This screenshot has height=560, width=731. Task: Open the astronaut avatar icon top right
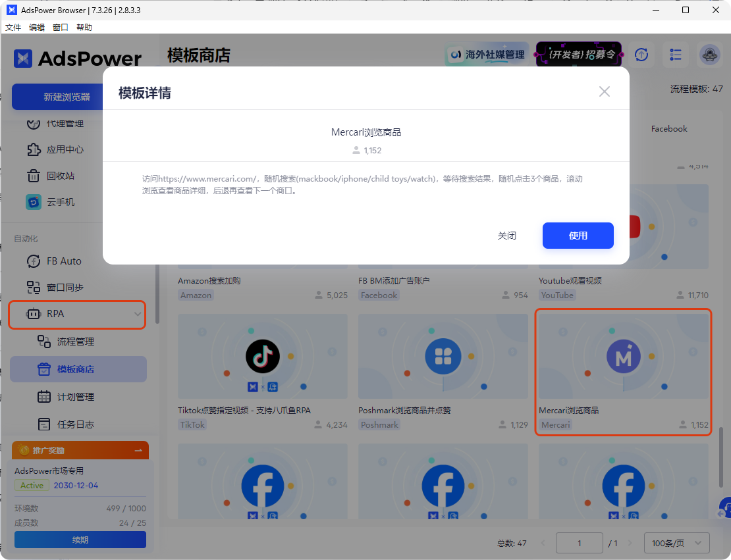(x=710, y=55)
